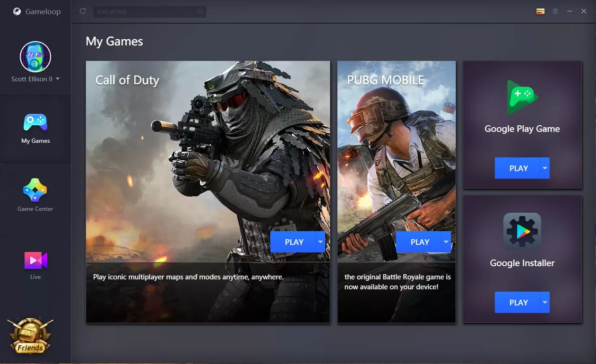Close the Gameloop window
Screen dimensions: 596x364
point(584,11)
